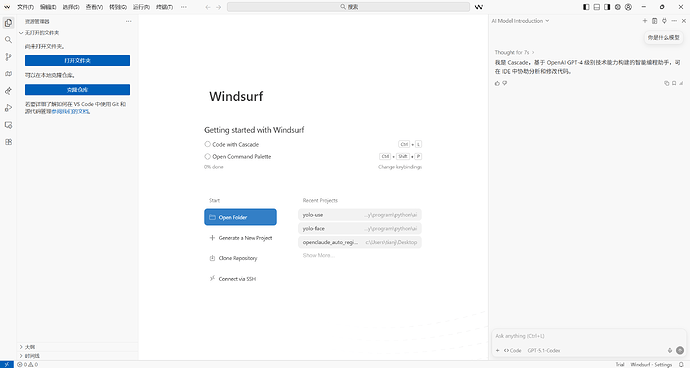Give thumbs down to Cascade response
The height and width of the screenshot is (368, 690).
(x=505, y=83)
